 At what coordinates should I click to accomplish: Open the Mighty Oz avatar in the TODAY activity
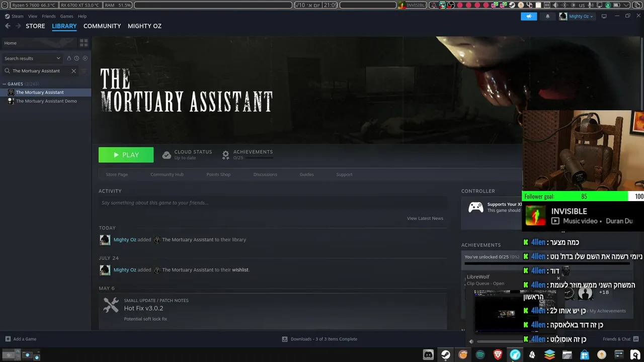(x=105, y=240)
